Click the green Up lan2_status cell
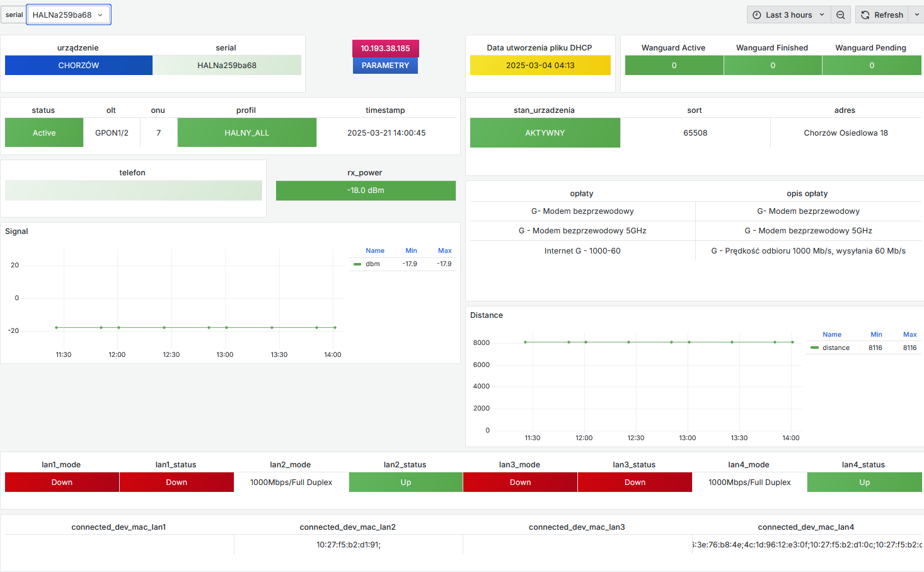The image size is (924, 572). click(405, 482)
